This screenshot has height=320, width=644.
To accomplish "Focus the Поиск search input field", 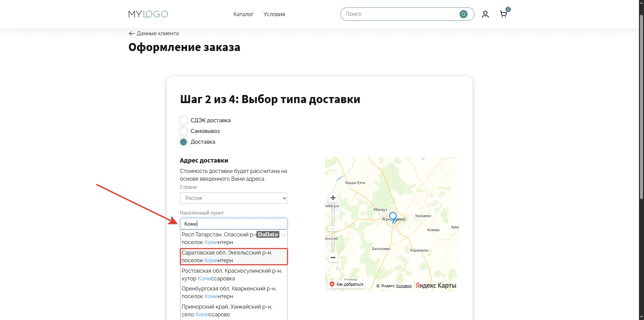I will (x=401, y=14).
